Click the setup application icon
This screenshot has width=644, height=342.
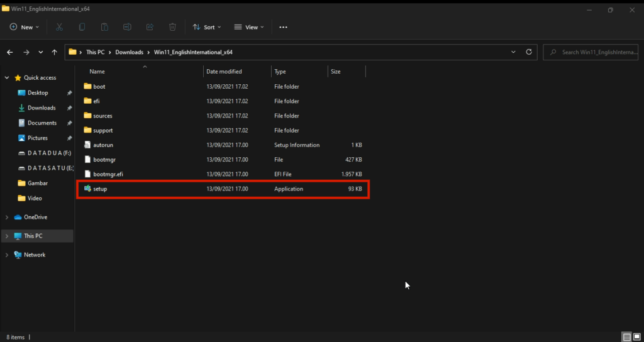click(87, 189)
